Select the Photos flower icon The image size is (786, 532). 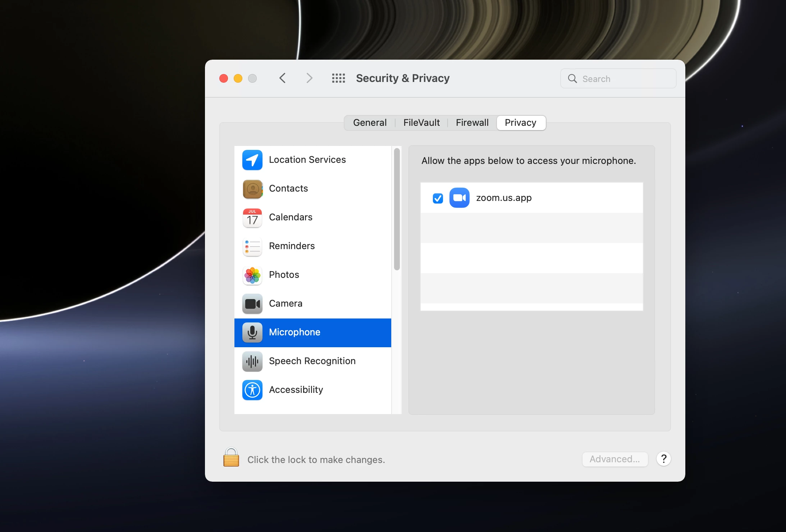[252, 275]
